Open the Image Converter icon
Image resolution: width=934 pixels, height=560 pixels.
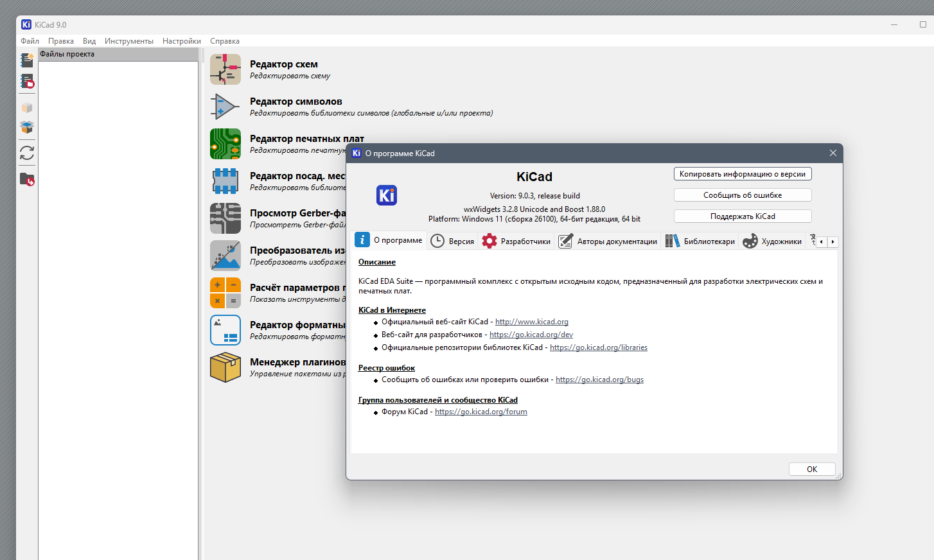[225, 256]
